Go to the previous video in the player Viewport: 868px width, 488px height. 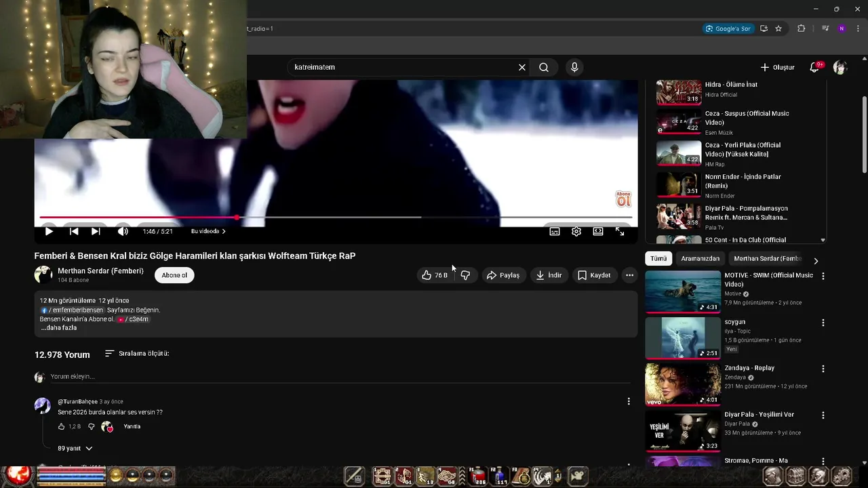pos(73,231)
